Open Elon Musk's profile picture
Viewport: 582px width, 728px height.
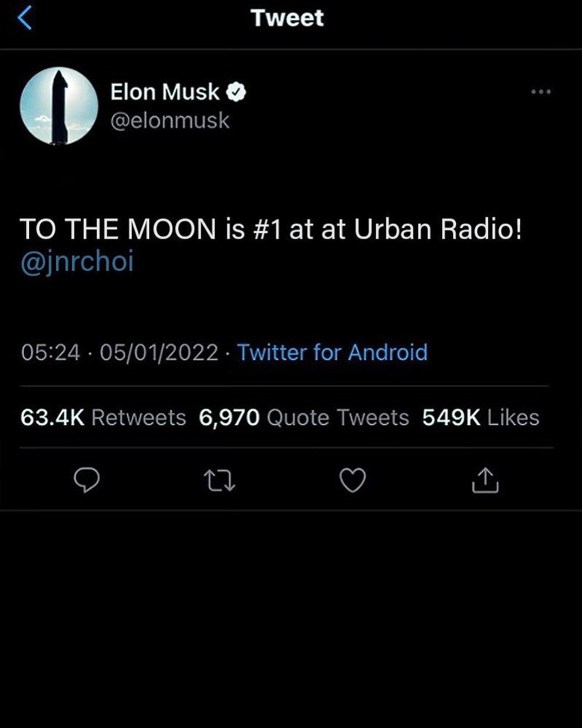pyautogui.click(x=59, y=106)
